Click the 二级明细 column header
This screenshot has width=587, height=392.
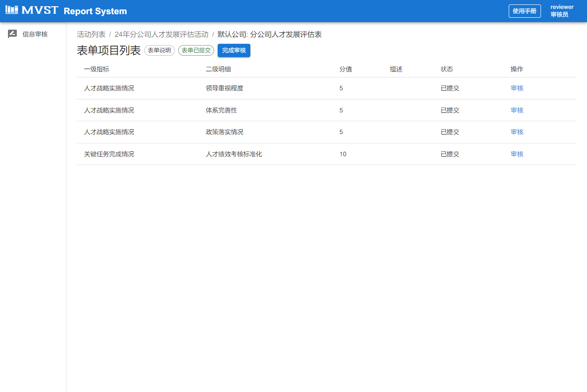point(218,69)
